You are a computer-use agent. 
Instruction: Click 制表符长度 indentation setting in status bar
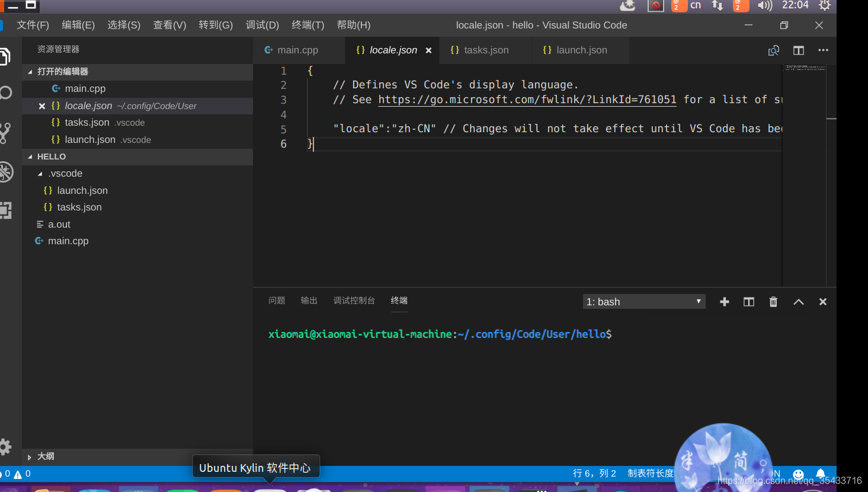(651, 474)
